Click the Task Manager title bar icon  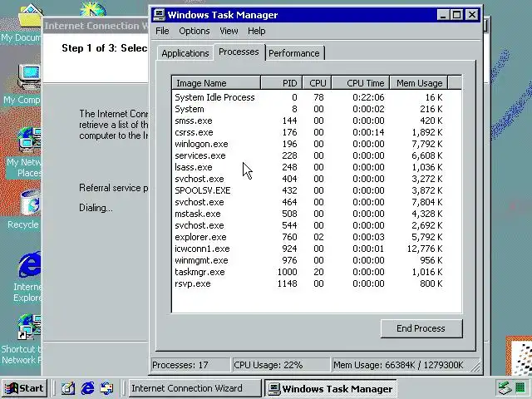(x=159, y=15)
